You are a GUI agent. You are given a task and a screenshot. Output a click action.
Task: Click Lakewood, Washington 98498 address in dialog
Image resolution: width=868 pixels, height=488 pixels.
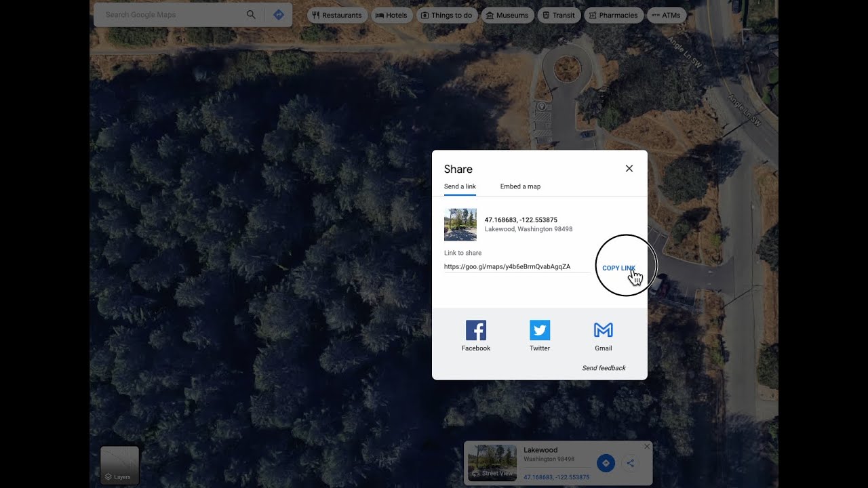(528, 229)
